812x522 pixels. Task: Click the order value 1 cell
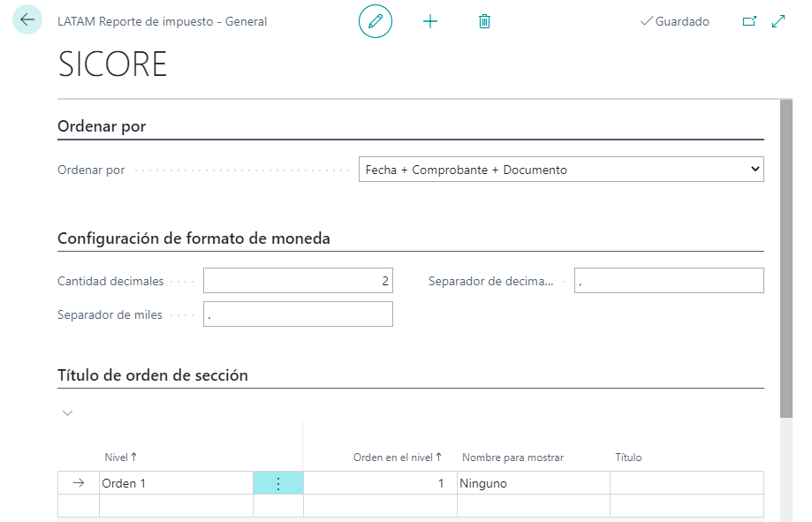(380, 483)
